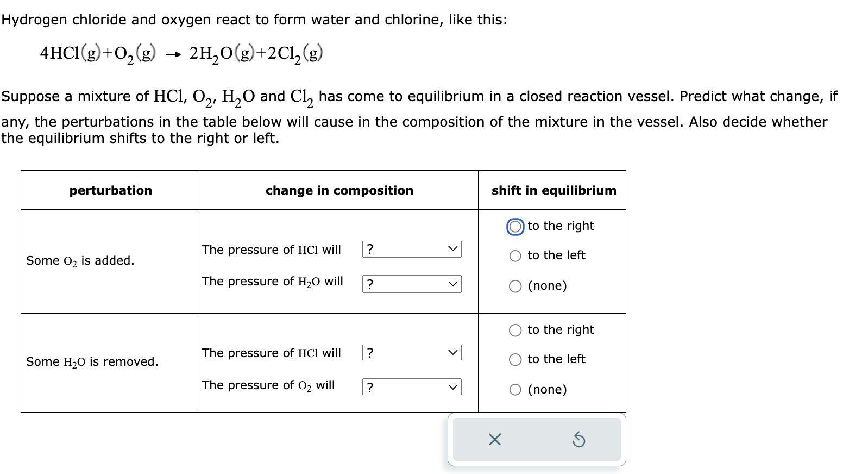This screenshot has height=474, width=868.
Task: Select "to the right" for the O2 added perturbation
Action: tap(514, 226)
